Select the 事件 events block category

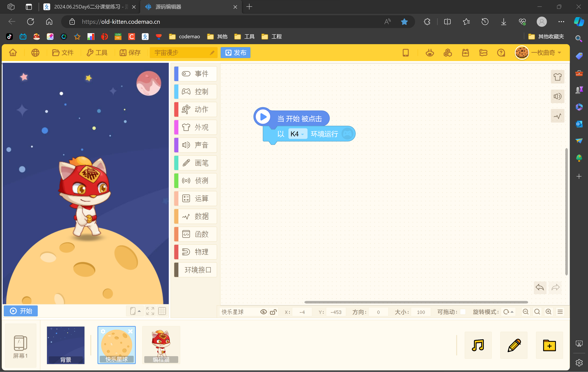[x=195, y=74]
